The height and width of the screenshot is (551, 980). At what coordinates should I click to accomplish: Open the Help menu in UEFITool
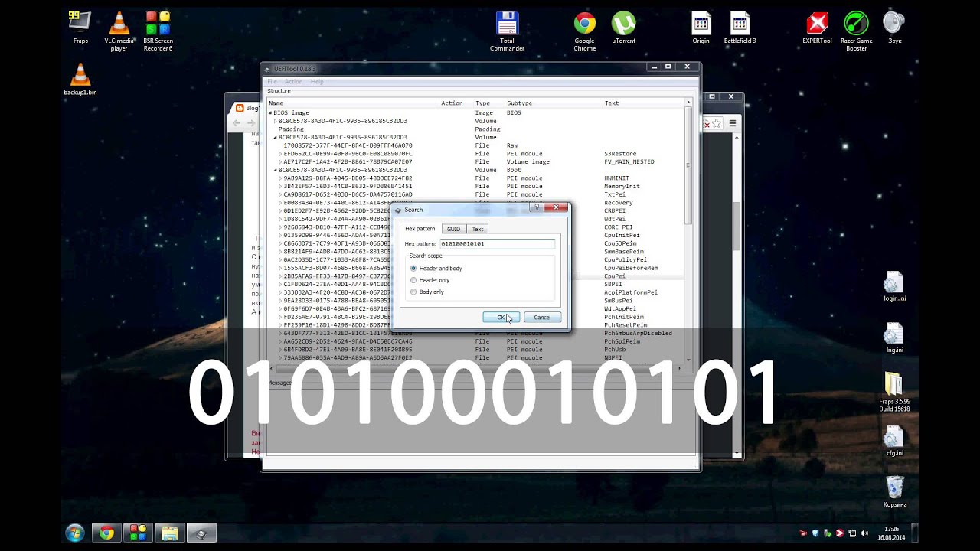tap(317, 81)
